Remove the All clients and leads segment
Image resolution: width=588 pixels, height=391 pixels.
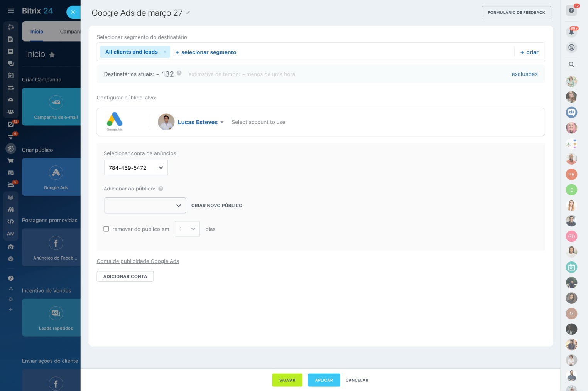tap(165, 52)
